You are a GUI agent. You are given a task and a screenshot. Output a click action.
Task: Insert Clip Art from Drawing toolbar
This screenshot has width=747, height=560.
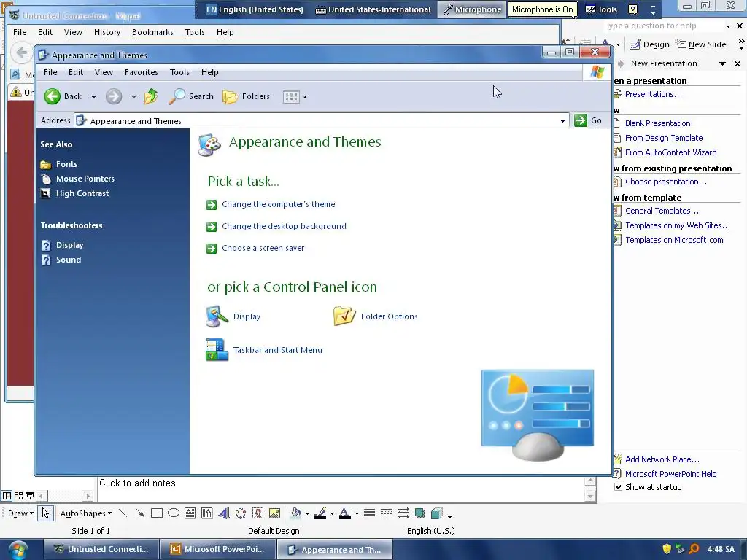coord(258,513)
